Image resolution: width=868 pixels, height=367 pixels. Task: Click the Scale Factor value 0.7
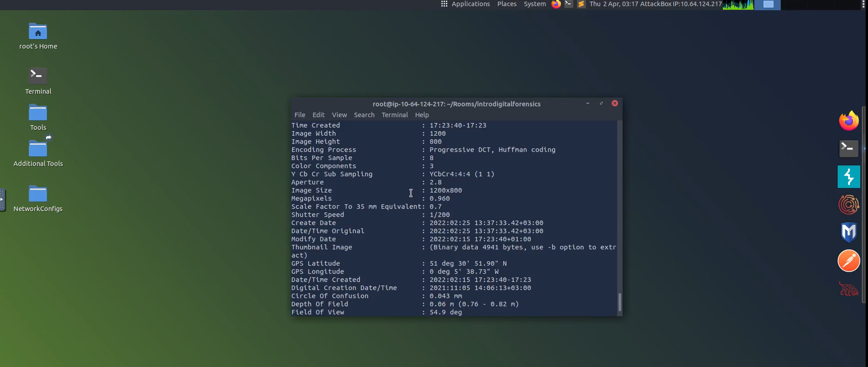[x=435, y=207]
